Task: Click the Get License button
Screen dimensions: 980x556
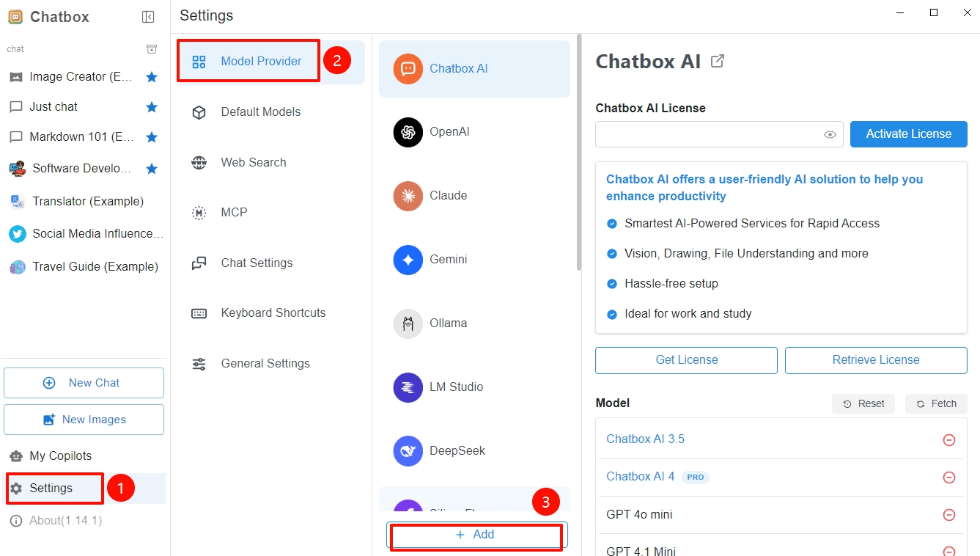Action: pyautogui.click(x=686, y=360)
